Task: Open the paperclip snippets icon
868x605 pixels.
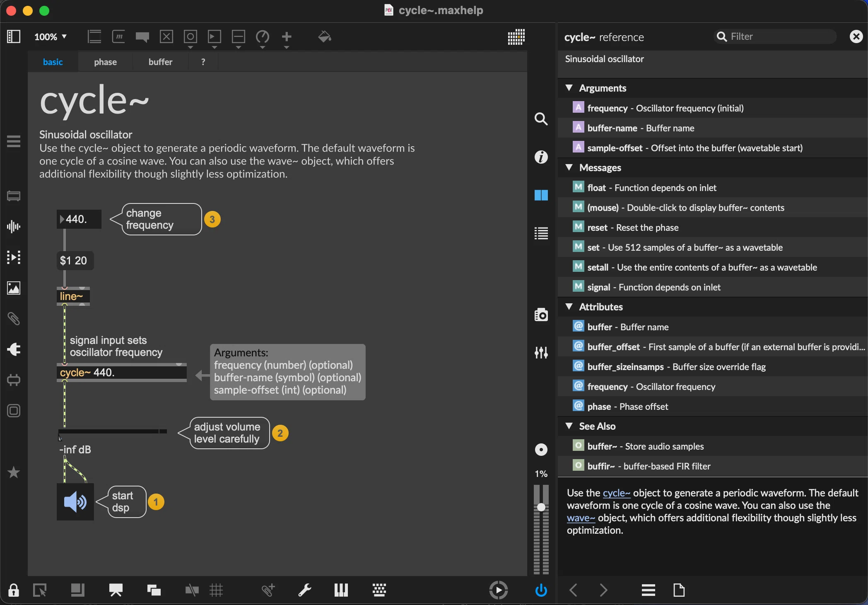Action: (14, 319)
